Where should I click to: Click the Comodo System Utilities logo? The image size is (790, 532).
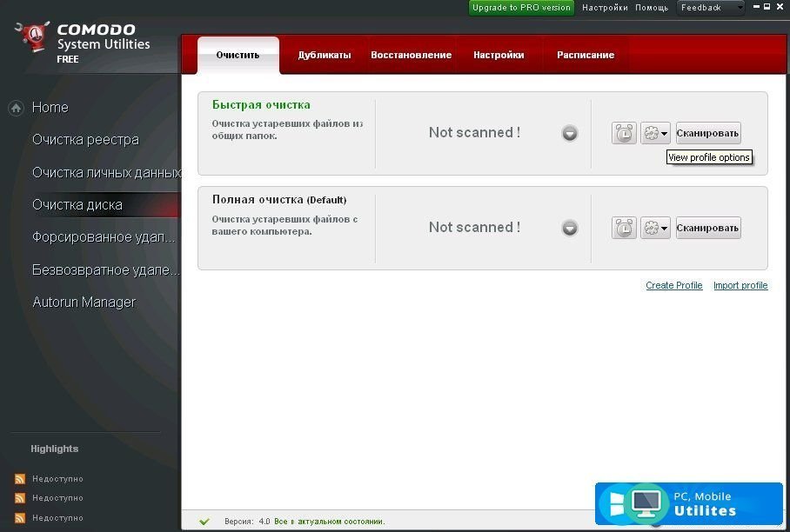click(83, 43)
